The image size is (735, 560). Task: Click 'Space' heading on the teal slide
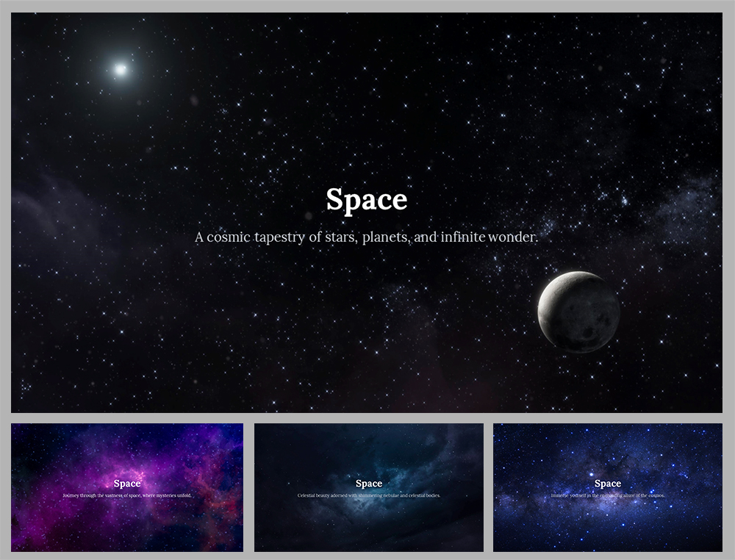(368, 483)
